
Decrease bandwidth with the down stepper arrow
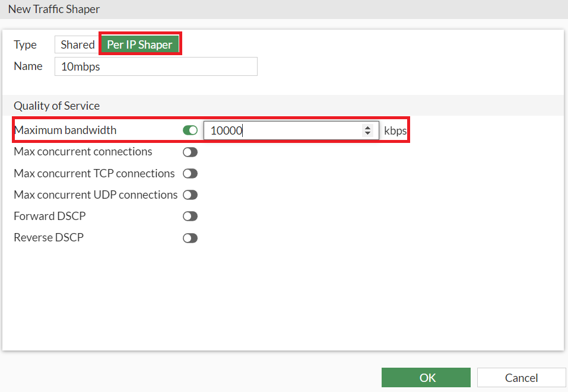click(x=367, y=133)
